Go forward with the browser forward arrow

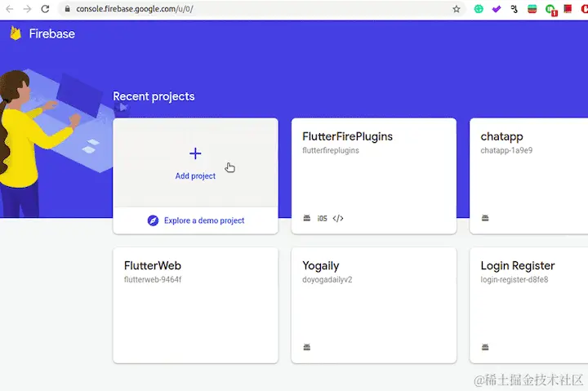27,9
